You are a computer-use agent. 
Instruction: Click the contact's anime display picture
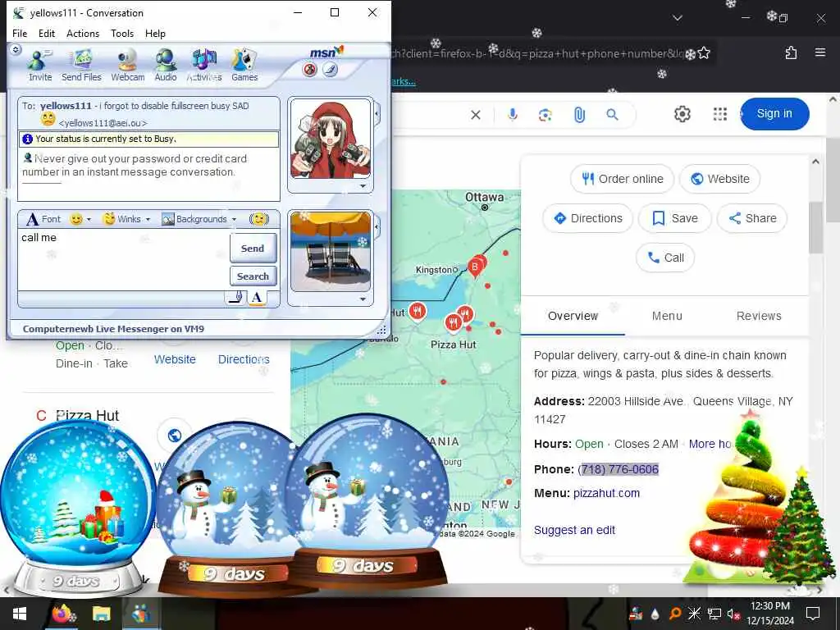331,139
